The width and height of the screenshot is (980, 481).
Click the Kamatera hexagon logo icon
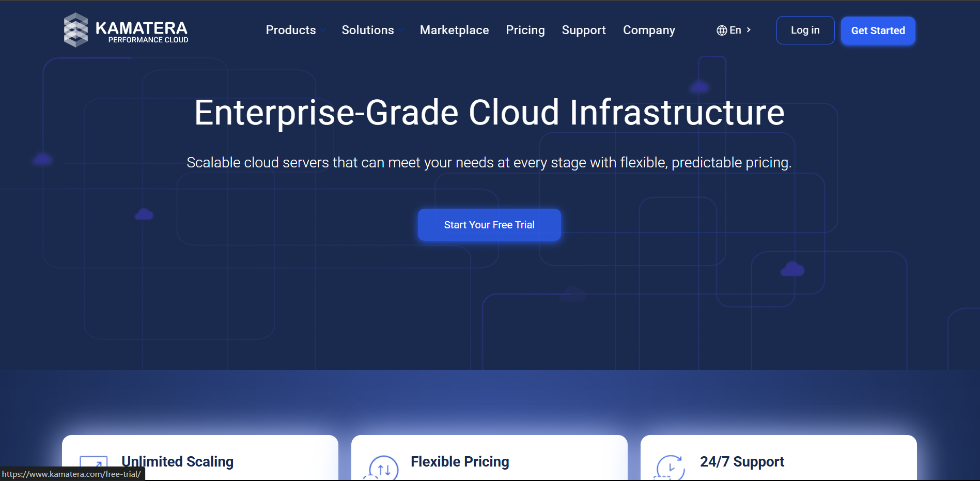tap(76, 30)
